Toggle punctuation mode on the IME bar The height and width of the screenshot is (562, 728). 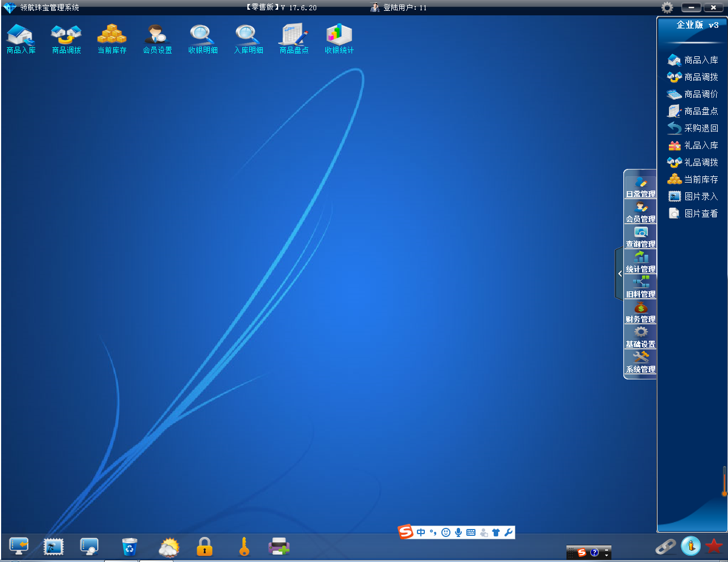433,532
